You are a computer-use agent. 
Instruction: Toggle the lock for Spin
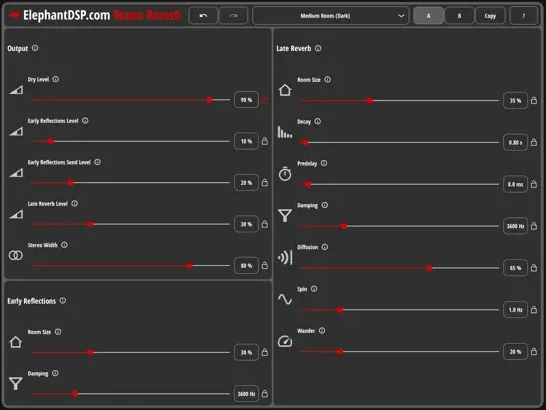pyautogui.click(x=534, y=309)
